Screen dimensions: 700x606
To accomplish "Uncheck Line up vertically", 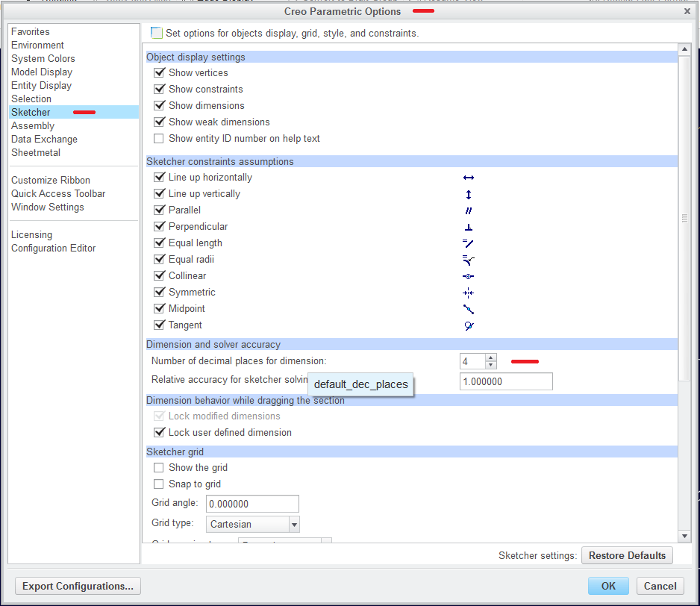I will click(159, 194).
